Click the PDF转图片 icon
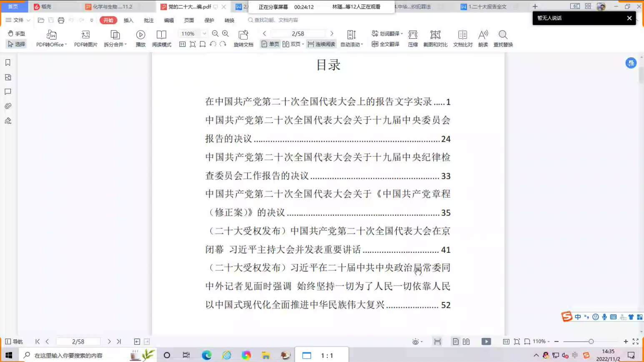Image resolution: width=644 pixels, height=362 pixels. (x=85, y=35)
